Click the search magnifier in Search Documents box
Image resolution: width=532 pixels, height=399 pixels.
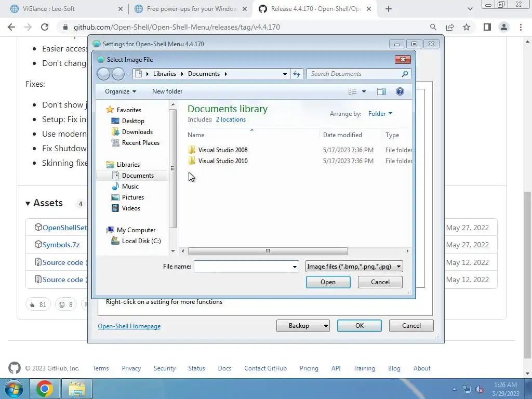coord(405,74)
